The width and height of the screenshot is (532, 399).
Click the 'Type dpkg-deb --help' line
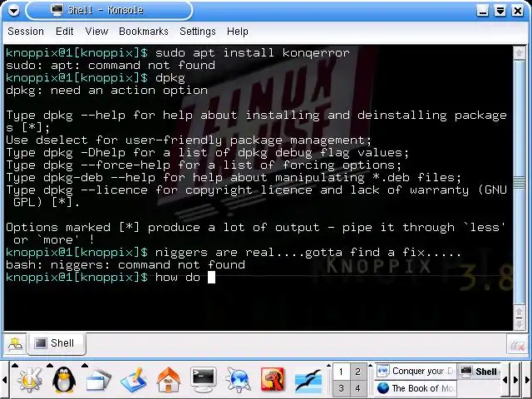(x=234, y=178)
